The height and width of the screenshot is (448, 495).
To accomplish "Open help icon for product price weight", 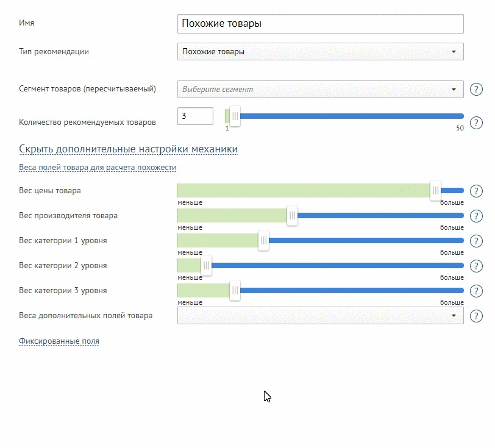I will pos(476,191).
